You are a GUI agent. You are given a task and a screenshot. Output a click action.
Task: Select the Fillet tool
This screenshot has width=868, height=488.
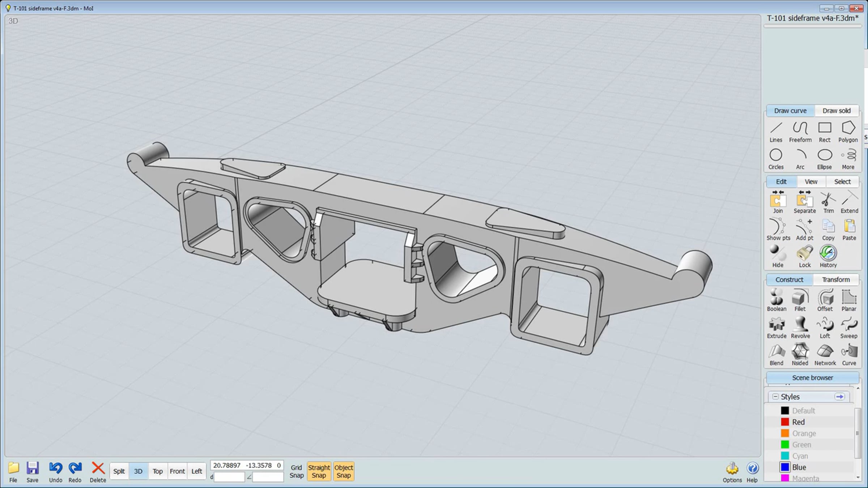click(800, 300)
